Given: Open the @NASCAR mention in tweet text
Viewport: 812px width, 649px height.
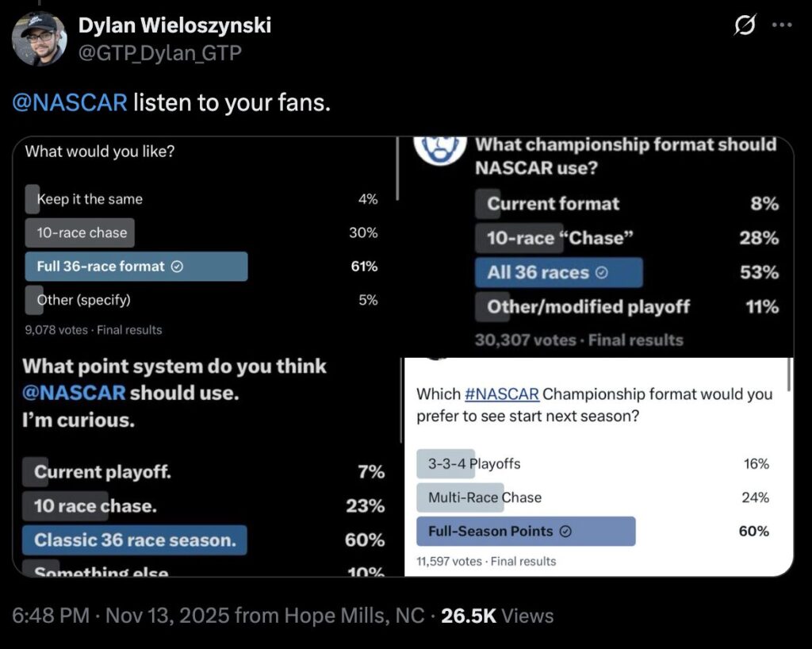Looking at the screenshot, I should click(70, 103).
